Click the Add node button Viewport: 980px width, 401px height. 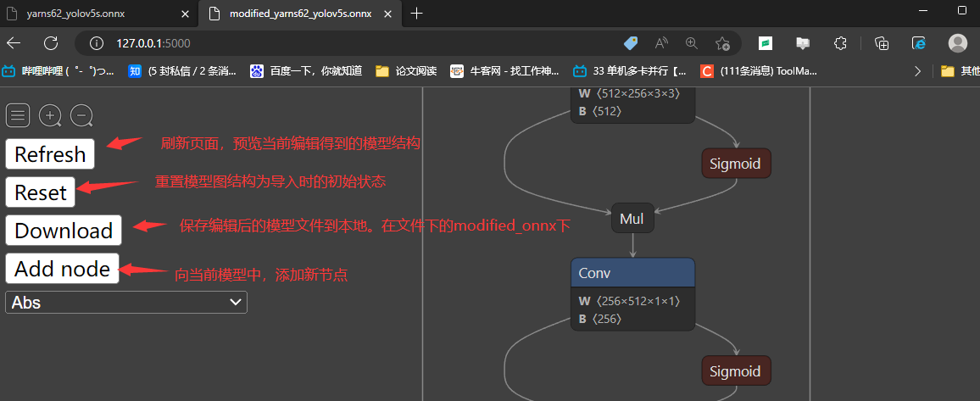click(x=63, y=269)
